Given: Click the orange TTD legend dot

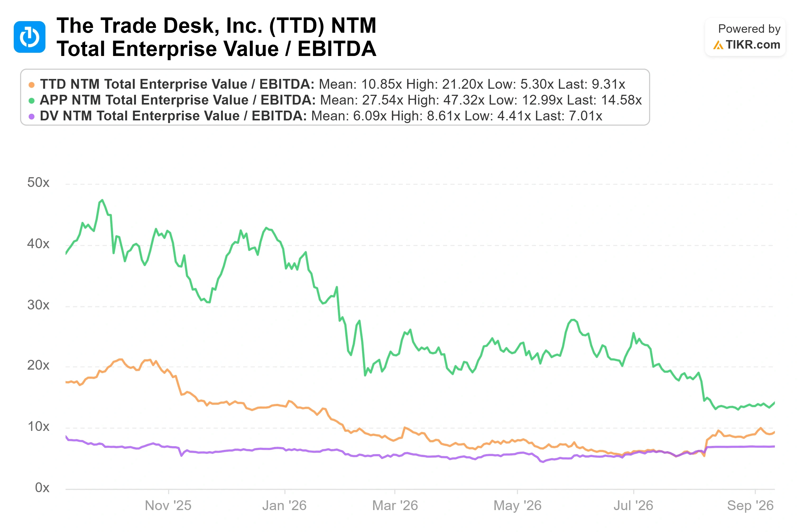Looking at the screenshot, I should [31, 85].
